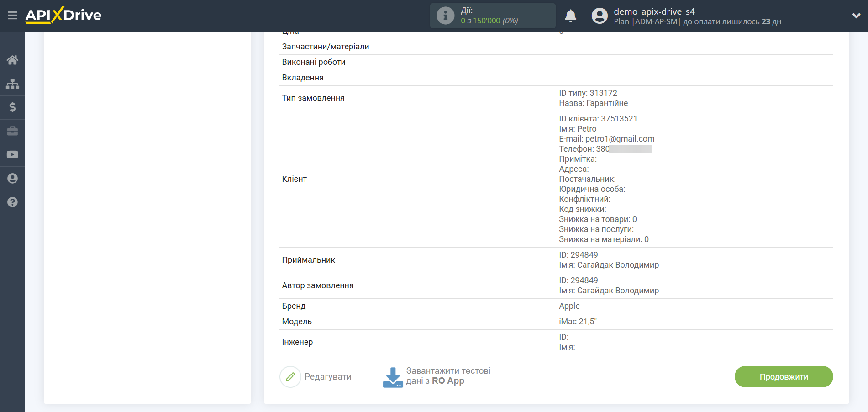
Task: Click the download test data icon
Action: [393, 377]
